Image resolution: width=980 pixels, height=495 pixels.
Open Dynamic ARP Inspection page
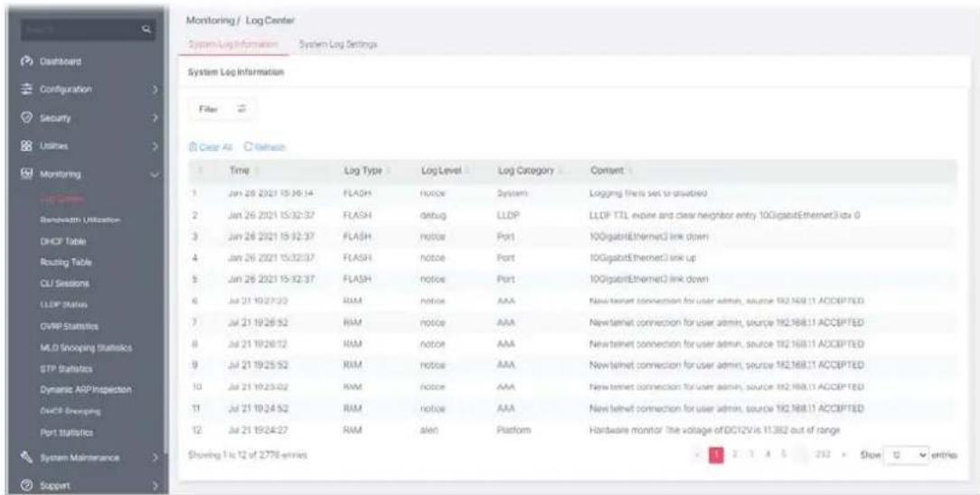point(86,389)
